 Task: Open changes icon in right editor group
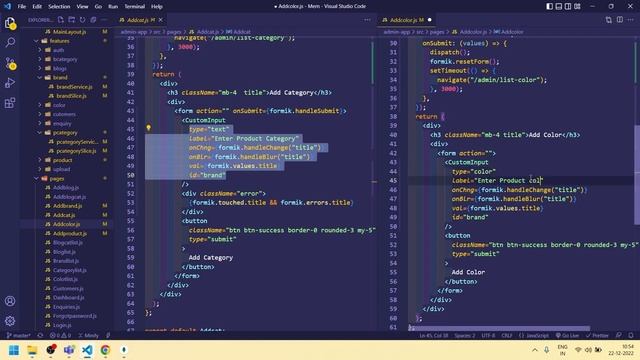point(609,20)
